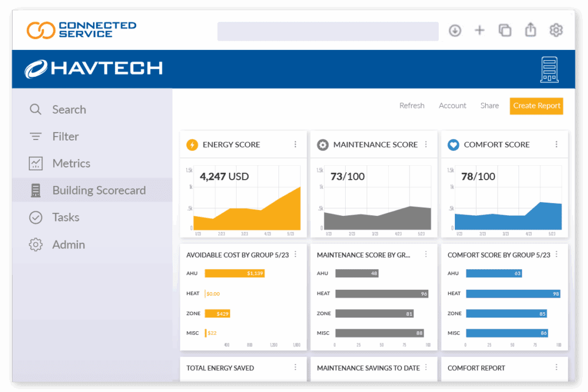Viewport: 588px width, 392px height.
Task: Click the AHU bar in Comfort Score chart
Action: coord(494,273)
